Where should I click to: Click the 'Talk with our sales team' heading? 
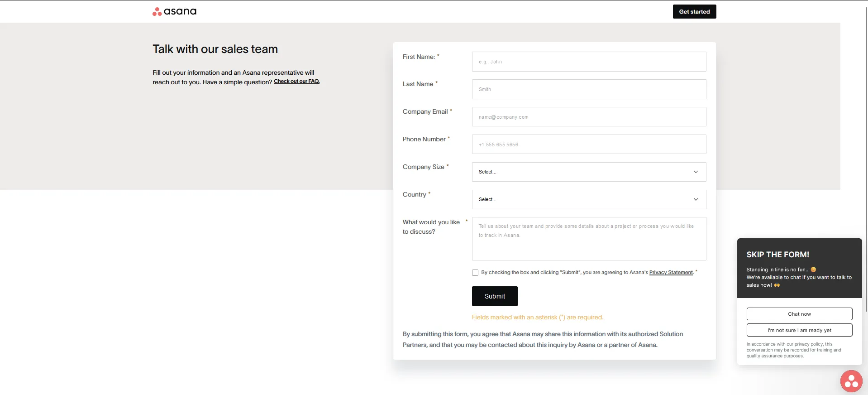(215, 49)
